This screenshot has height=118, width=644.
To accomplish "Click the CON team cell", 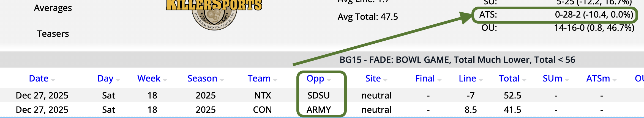I will [x=262, y=109].
